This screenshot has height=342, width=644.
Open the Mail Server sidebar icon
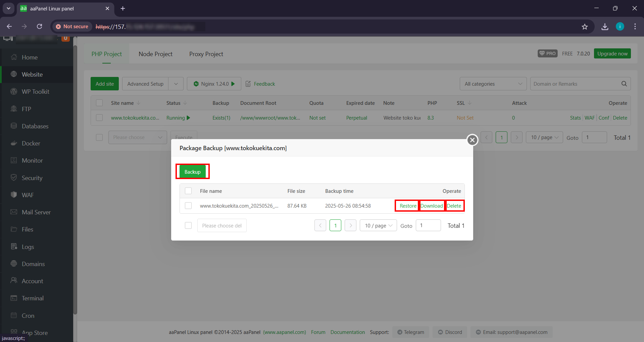coord(14,212)
